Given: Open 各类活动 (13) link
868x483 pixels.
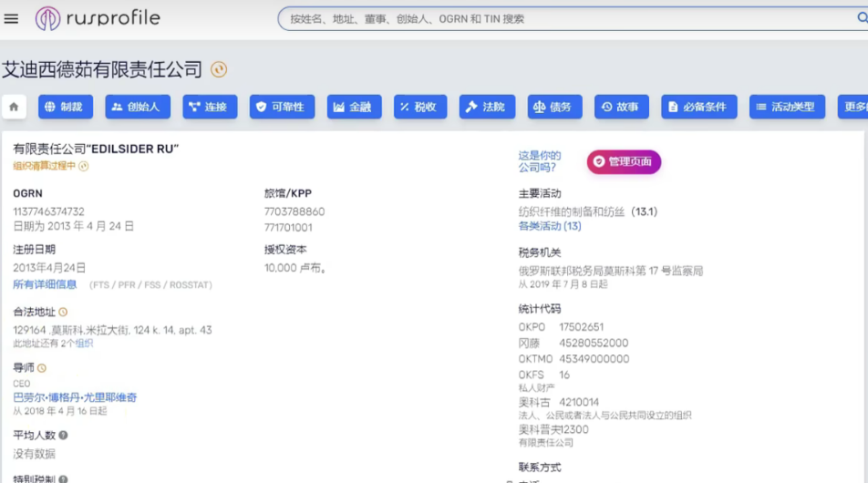Looking at the screenshot, I should click(x=550, y=226).
